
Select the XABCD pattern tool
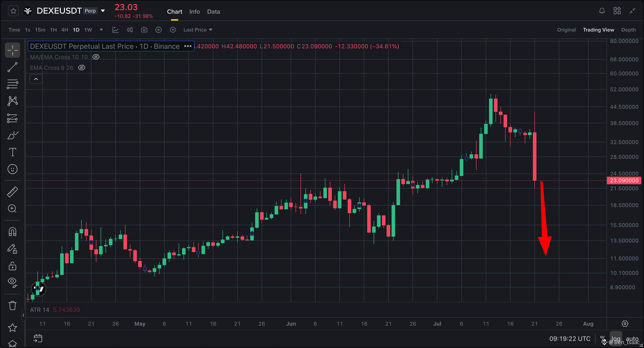click(13, 101)
